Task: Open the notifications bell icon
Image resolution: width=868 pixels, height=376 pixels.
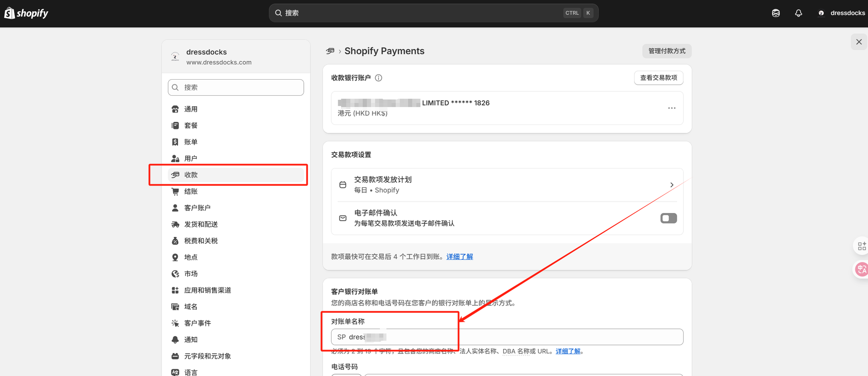Action: (798, 13)
